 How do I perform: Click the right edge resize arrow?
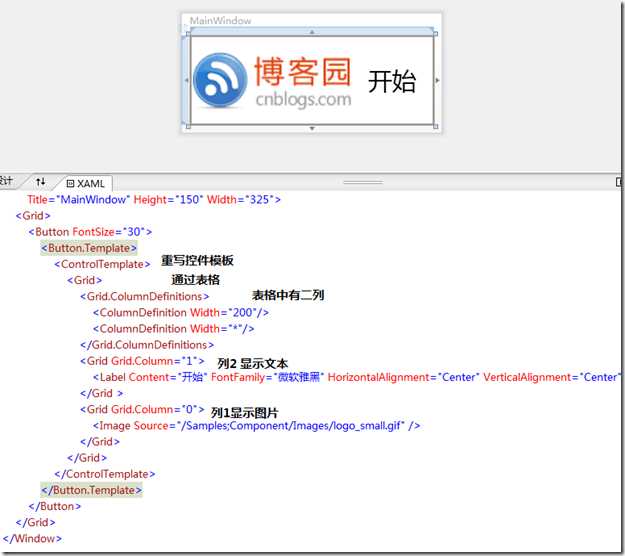click(x=437, y=80)
